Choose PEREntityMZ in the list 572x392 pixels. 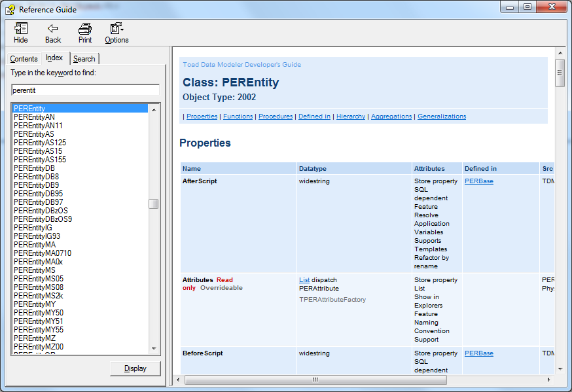click(x=35, y=338)
